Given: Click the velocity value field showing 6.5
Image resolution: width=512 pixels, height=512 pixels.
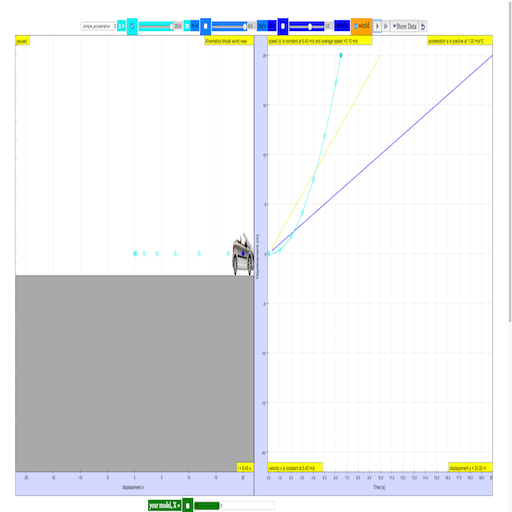Looking at the screenshot, I should coord(251,26).
